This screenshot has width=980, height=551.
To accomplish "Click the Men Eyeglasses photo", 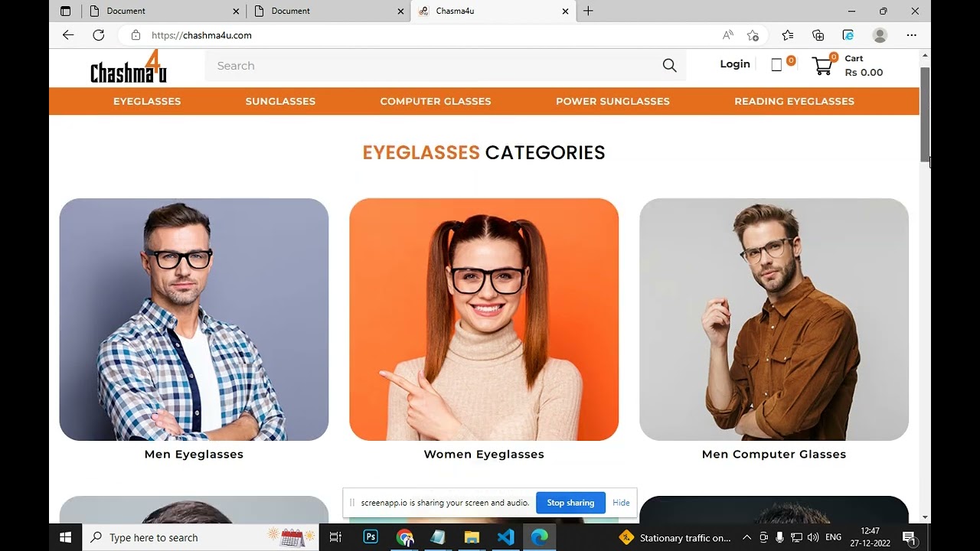I will [x=194, y=319].
